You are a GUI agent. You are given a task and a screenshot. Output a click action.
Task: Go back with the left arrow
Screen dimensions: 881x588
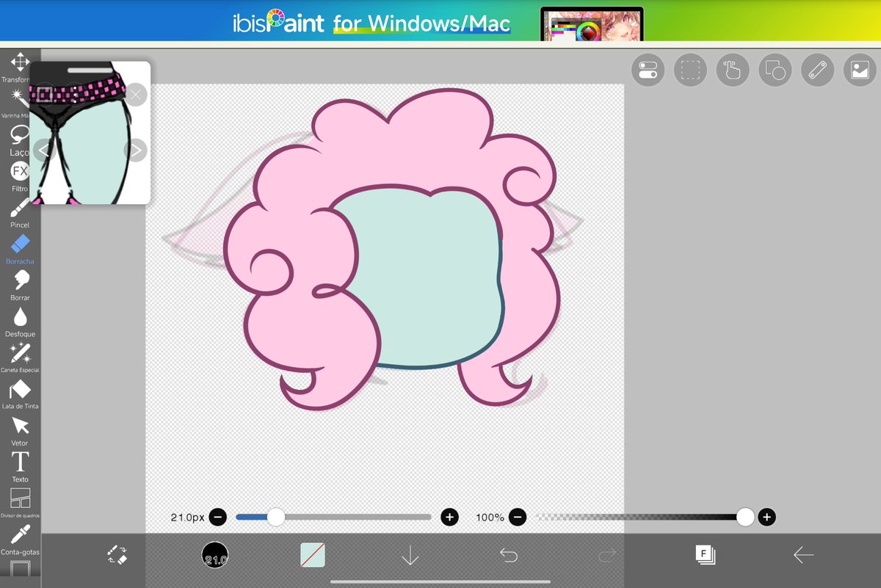pos(803,555)
